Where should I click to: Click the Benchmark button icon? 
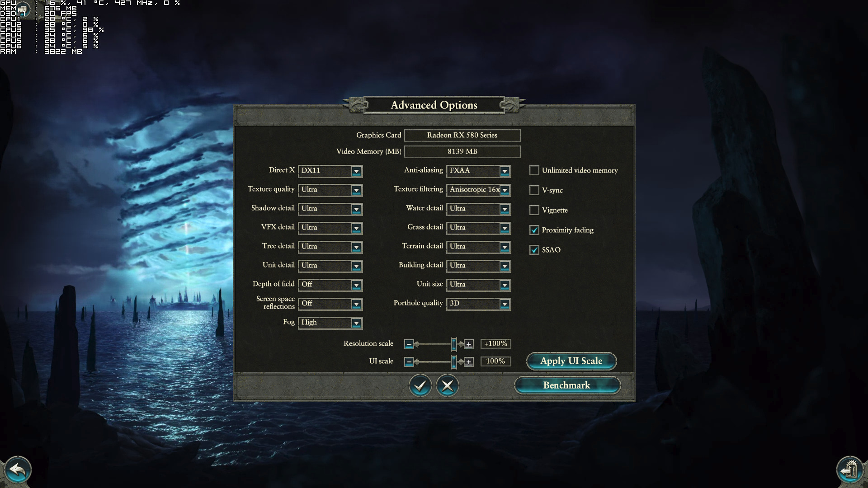coord(566,385)
